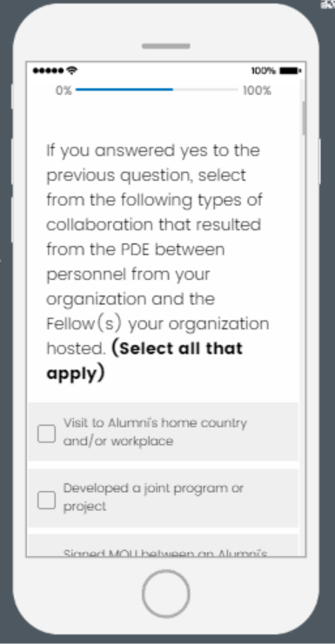Click the partially visible icon at top-right corner
335x644 pixels.
[x=329, y=4]
